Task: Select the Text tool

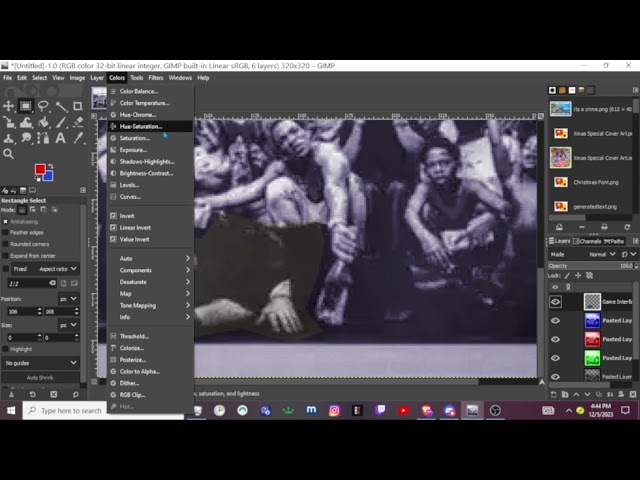Action: click(60, 138)
